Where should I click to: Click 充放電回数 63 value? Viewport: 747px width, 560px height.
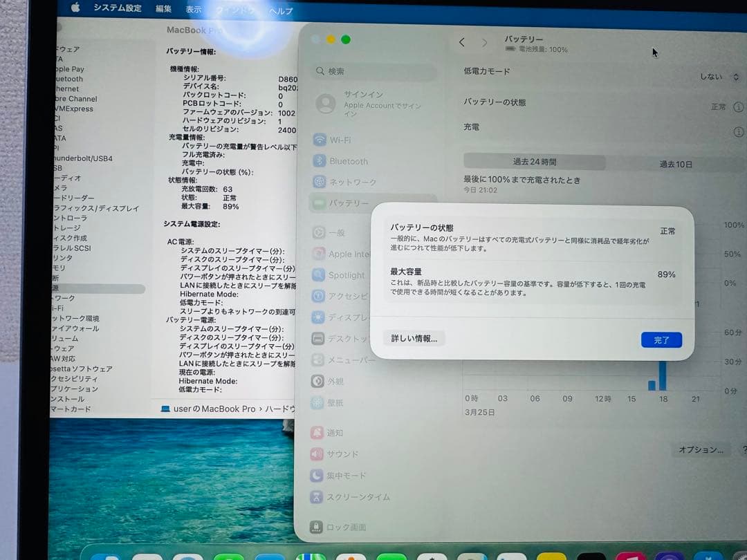(x=228, y=189)
